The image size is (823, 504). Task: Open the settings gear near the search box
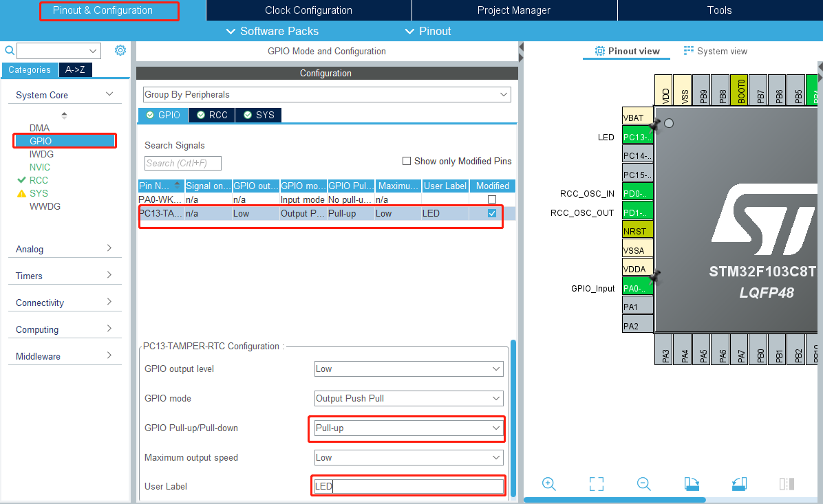(x=120, y=50)
